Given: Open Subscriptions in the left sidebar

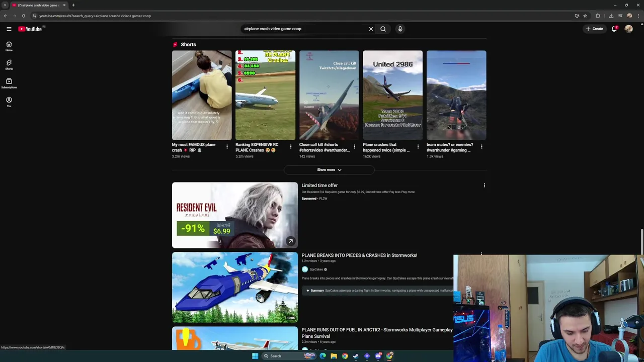Looking at the screenshot, I should (x=9, y=83).
